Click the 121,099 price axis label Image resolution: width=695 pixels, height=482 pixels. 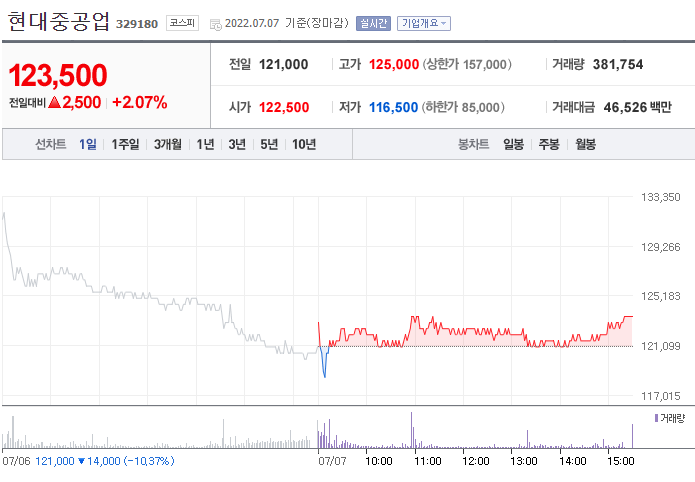(660, 346)
